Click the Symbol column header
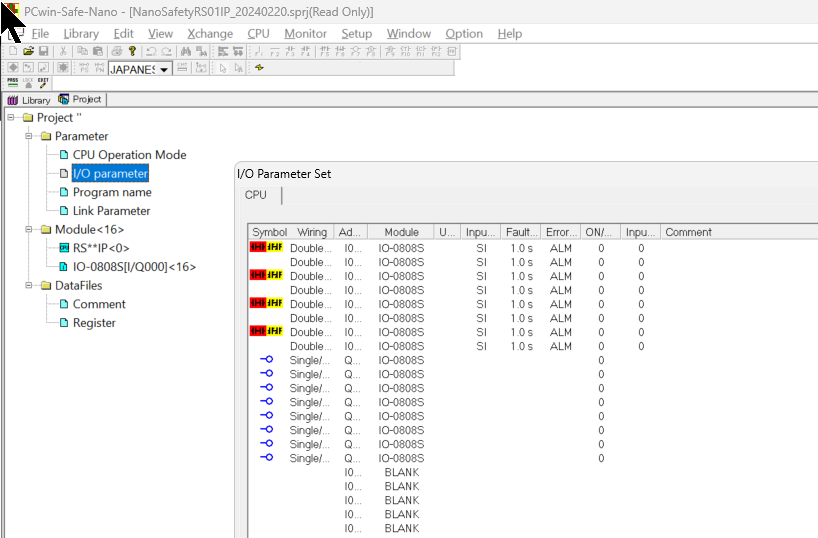 coord(269,232)
